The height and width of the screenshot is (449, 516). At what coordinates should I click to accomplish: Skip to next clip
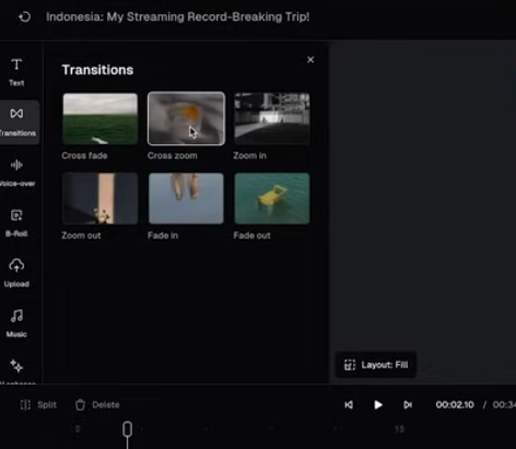[x=407, y=405]
